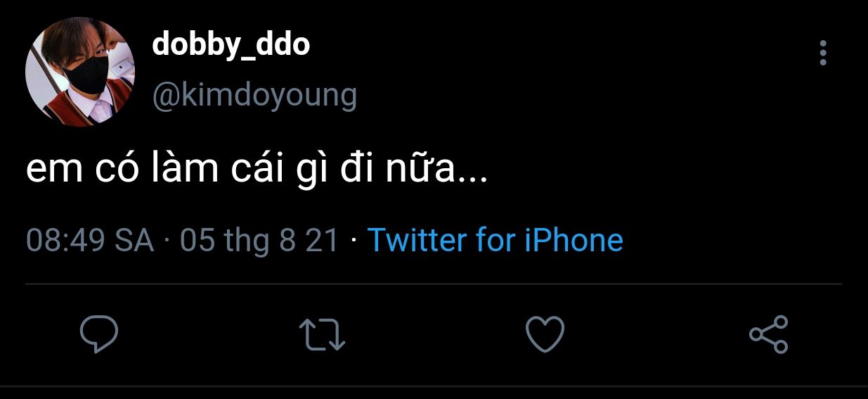Click the word "Twitter" in the source label
The image size is (868, 399).
[417, 240]
